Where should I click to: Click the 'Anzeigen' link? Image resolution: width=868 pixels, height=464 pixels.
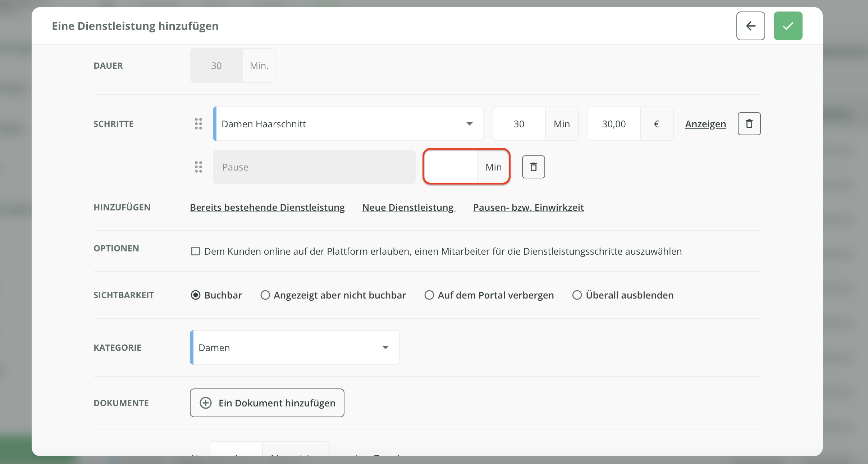pyautogui.click(x=705, y=124)
